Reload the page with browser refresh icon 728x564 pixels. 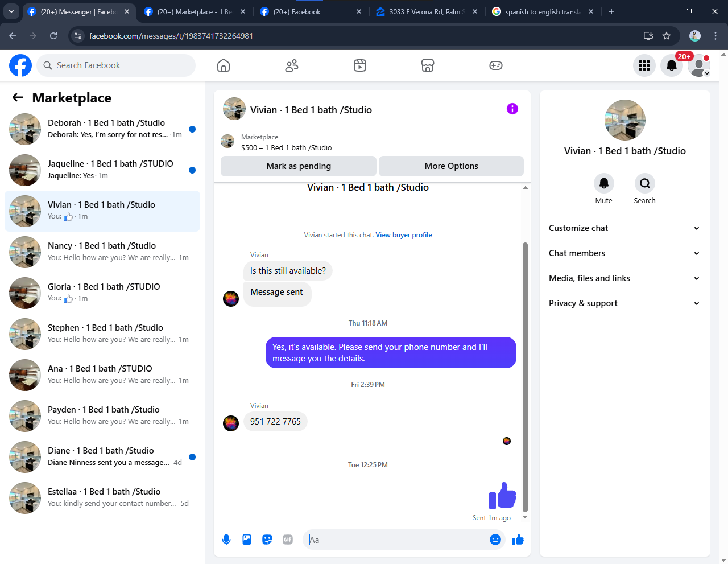[53, 36]
